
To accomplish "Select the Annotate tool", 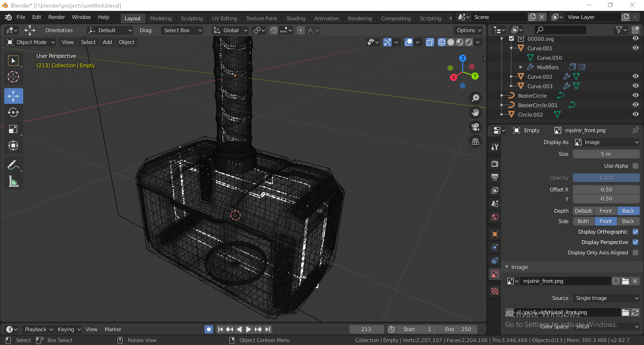I will coord(14,165).
